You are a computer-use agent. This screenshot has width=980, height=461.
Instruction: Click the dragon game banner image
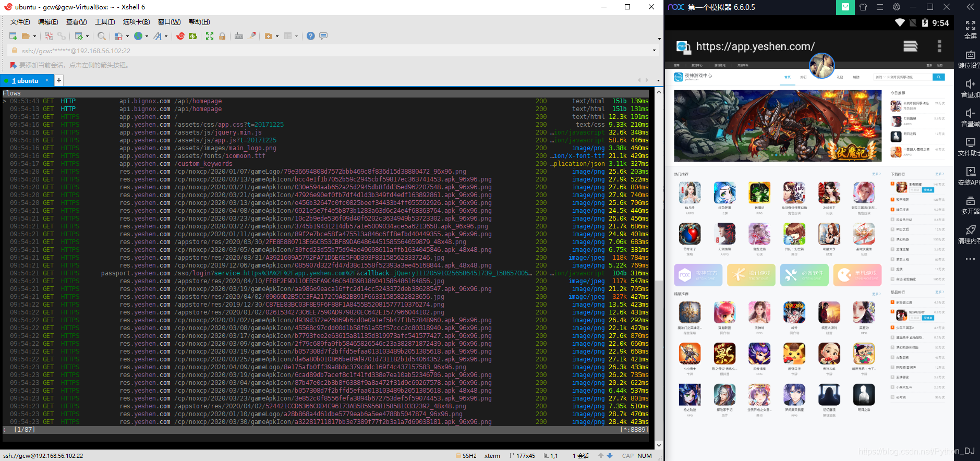coord(778,126)
